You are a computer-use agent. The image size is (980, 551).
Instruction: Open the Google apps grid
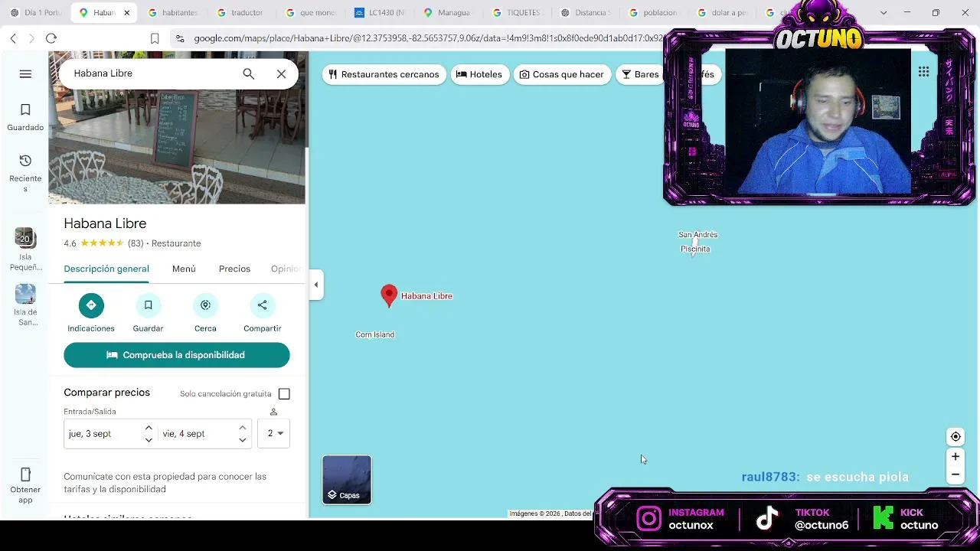point(923,71)
